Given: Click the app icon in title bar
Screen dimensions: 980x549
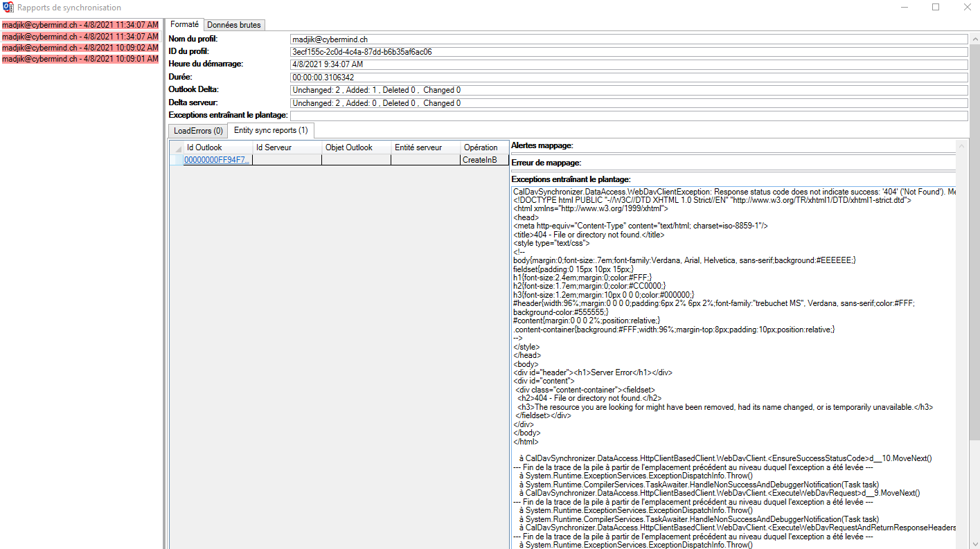Looking at the screenshot, I should coord(9,8).
